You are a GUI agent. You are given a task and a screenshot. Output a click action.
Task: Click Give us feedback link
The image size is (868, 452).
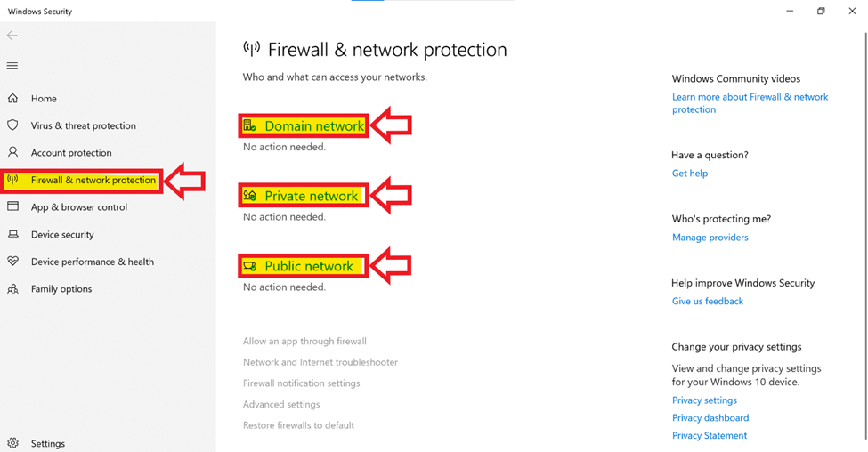pyautogui.click(x=708, y=302)
